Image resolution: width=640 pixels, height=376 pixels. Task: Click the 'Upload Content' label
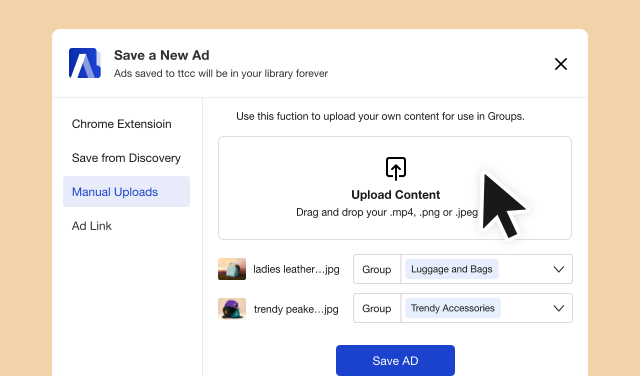click(396, 195)
